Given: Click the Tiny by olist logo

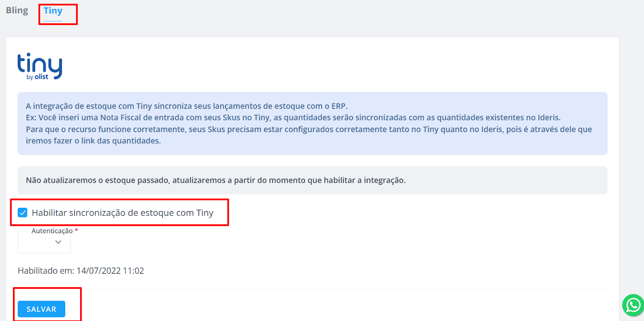Looking at the screenshot, I should 40,66.
